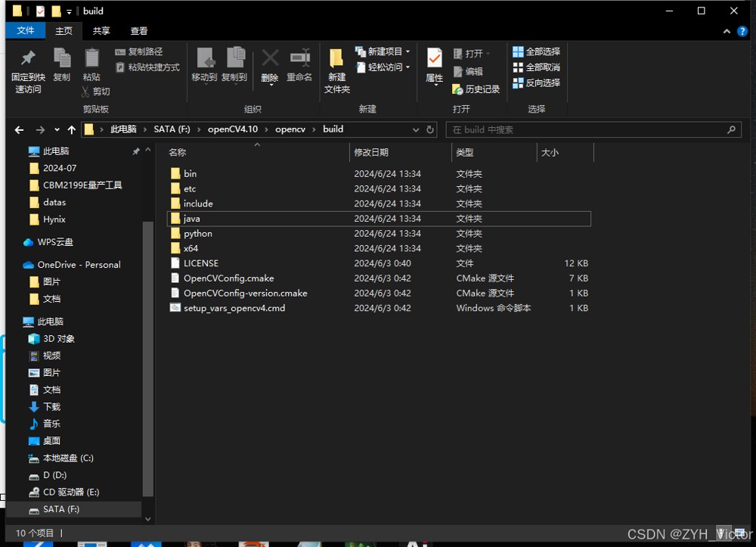Image resolution: width=756 pixels, height=547 pixels.
Task: Open the Downloads folder in sidebar
Action: coord(45,406)
